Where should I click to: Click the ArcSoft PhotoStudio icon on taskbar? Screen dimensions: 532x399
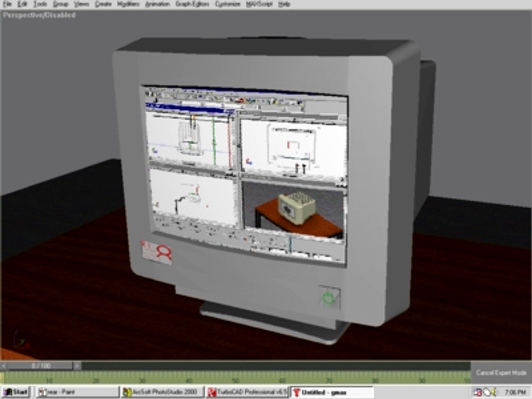pos(127,392)
